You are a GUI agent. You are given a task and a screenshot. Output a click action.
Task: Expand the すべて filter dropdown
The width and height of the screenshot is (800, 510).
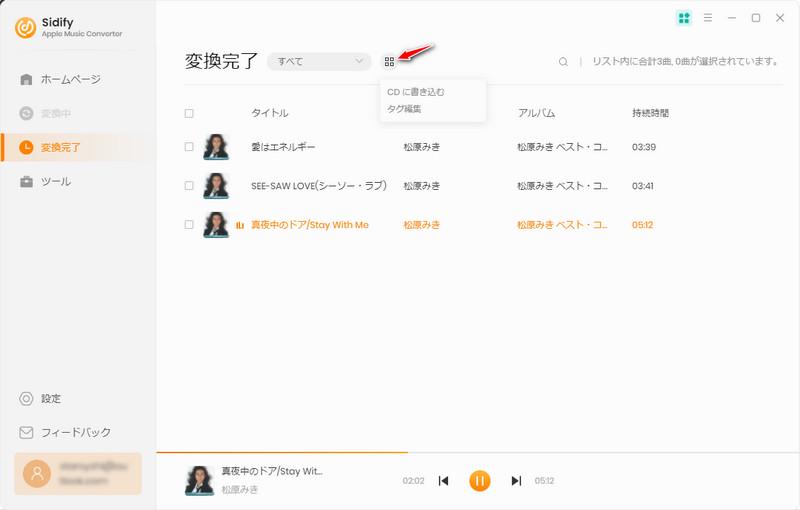[319, 62]
